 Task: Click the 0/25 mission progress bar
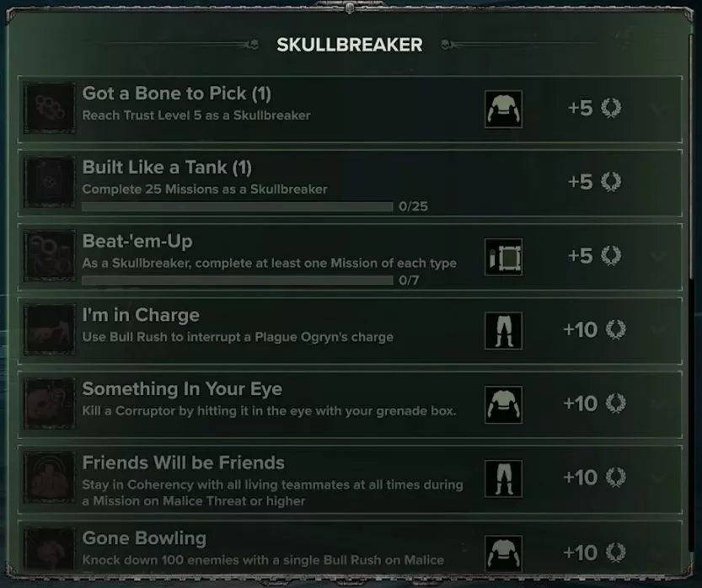tap(236, 205)
